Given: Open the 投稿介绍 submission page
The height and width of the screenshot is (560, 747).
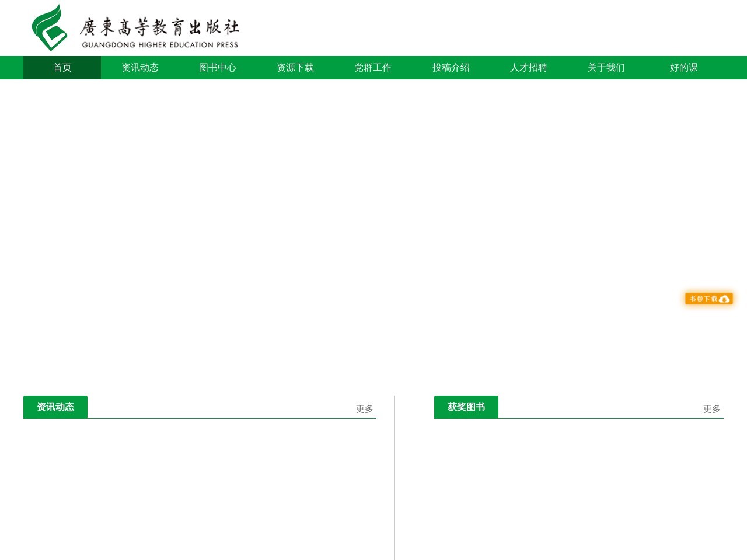Looking at the screenshot, I should [x=451, y=68].
